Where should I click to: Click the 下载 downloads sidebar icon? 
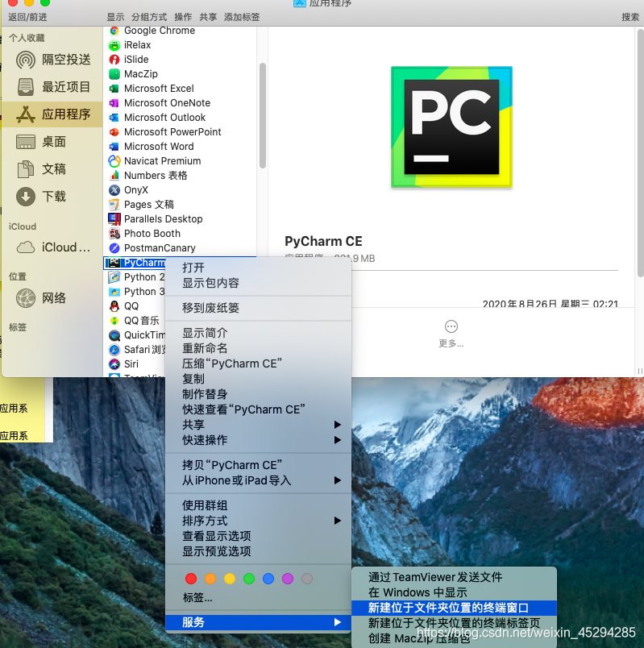[26, 197]
